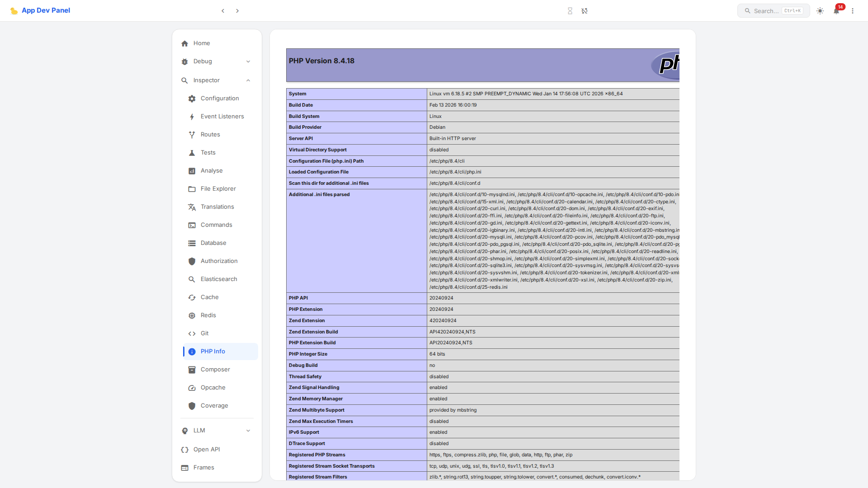Viewport: 868px width, 488px height.
Task: Navigate back using the left arrow
Action: pos(223,10)
